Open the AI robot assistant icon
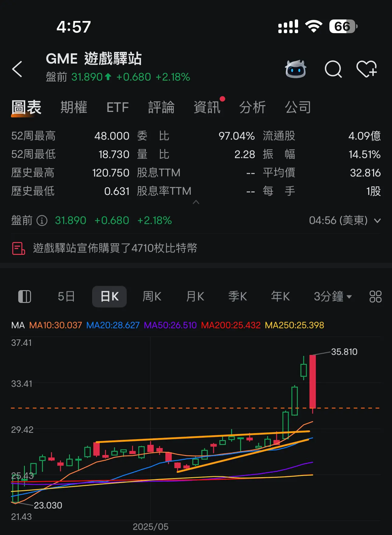 tap(295, 69)
